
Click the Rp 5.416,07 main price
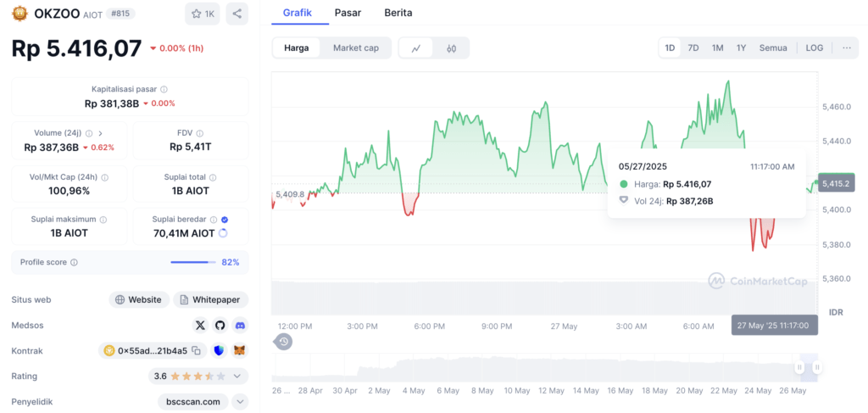[x=76, y=48]
